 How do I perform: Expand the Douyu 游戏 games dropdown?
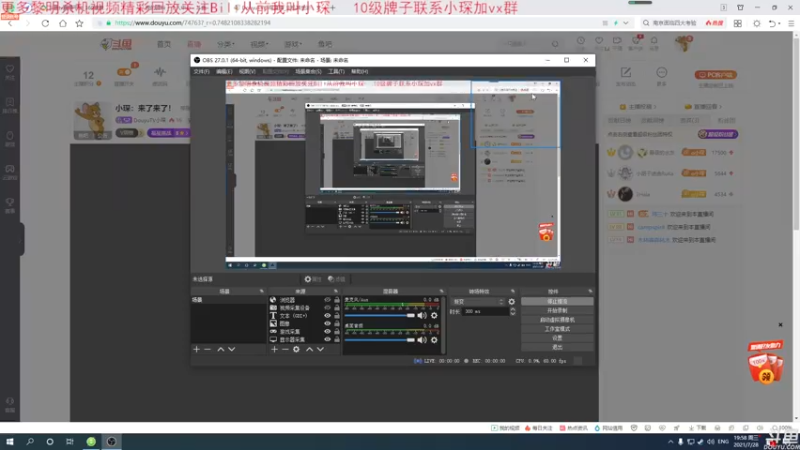click(293, 44)
